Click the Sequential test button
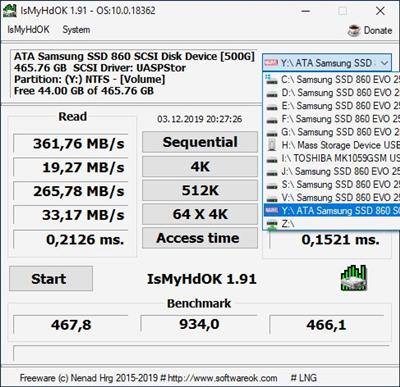 [x=200, y=142]
